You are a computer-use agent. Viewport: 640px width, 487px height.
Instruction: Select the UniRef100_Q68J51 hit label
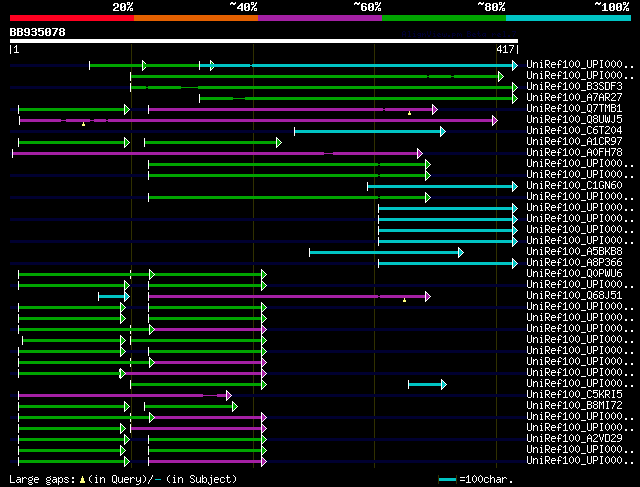[x=574, y=296]
